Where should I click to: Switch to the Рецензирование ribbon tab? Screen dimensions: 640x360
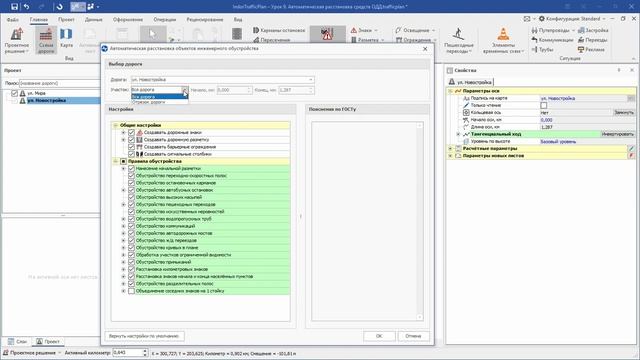[x=205, y=19]
